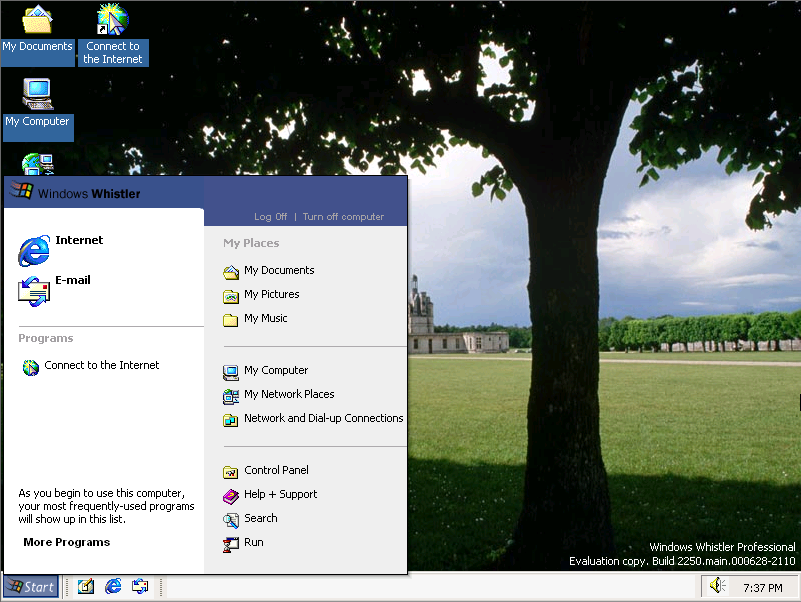Click the My Music folder icon
The width and height of the screenshot is (801, 602).
click(231, 320)
